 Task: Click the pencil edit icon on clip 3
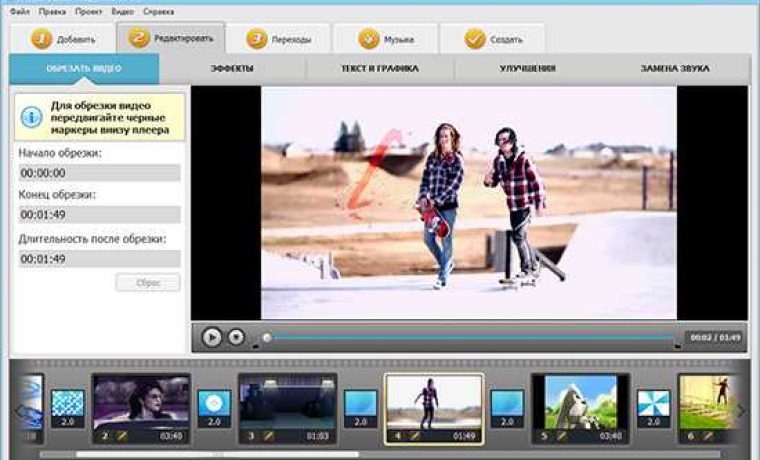[x=268, y=436]
